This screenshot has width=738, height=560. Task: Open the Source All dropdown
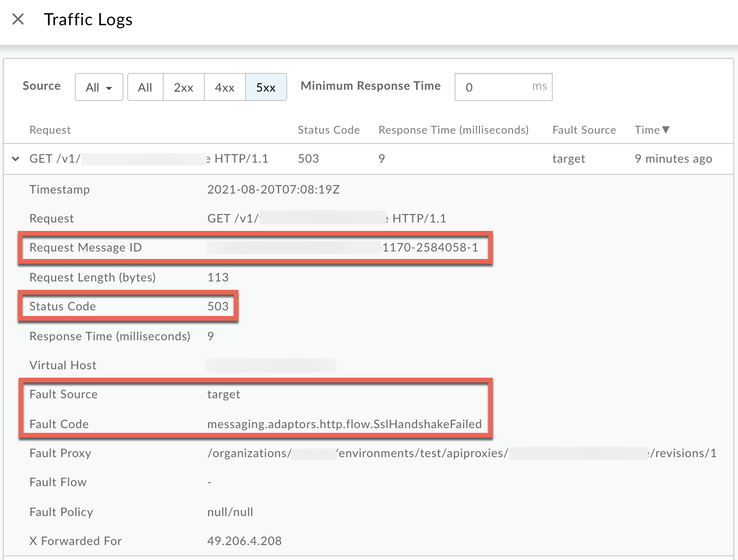coord(99,87)
